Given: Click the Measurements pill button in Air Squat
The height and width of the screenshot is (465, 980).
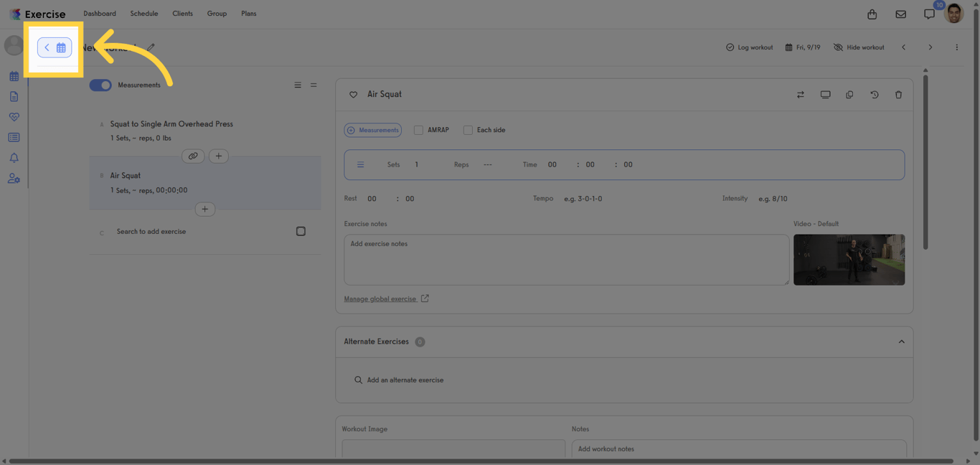Looking at the screenshot, I should pos(373,130).
